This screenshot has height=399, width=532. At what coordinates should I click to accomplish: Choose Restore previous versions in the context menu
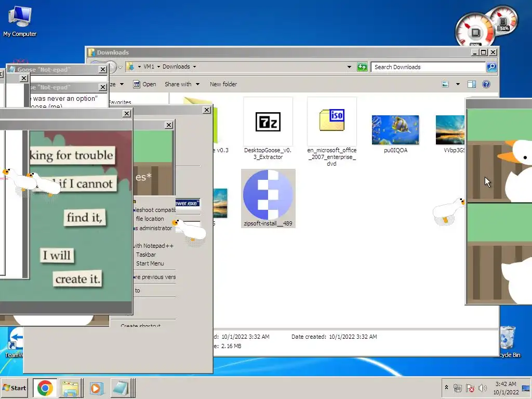(x=155, y=277)
